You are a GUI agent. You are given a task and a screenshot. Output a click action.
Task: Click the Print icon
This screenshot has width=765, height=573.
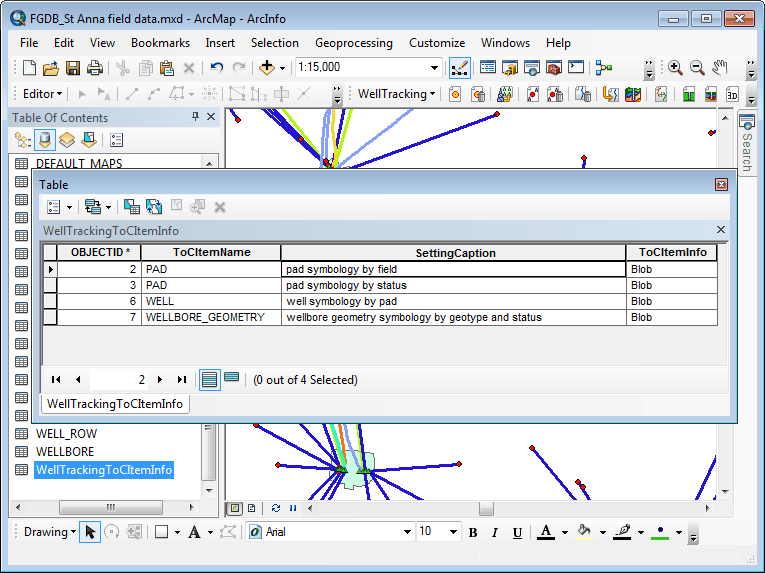[95, 68]
